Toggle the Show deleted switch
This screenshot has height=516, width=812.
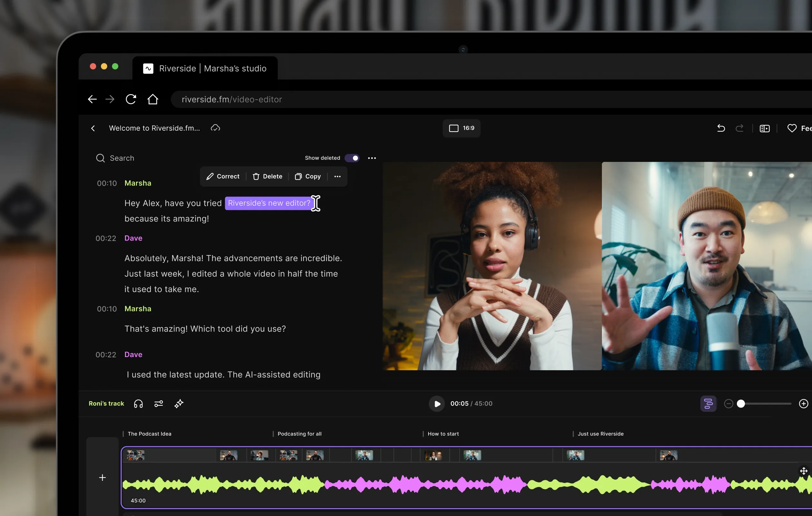(x=352, y=158)
